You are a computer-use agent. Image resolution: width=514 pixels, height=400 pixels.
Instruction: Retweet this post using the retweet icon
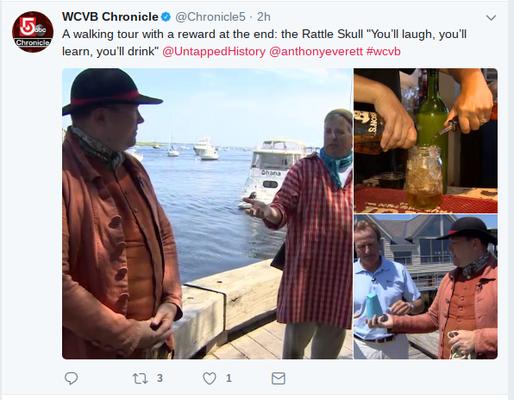point(140,378)
